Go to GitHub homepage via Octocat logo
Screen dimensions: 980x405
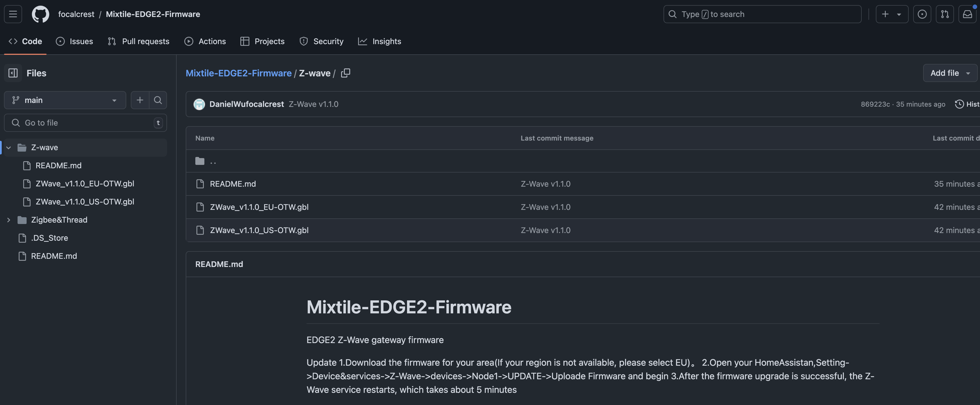pos(40,14)
